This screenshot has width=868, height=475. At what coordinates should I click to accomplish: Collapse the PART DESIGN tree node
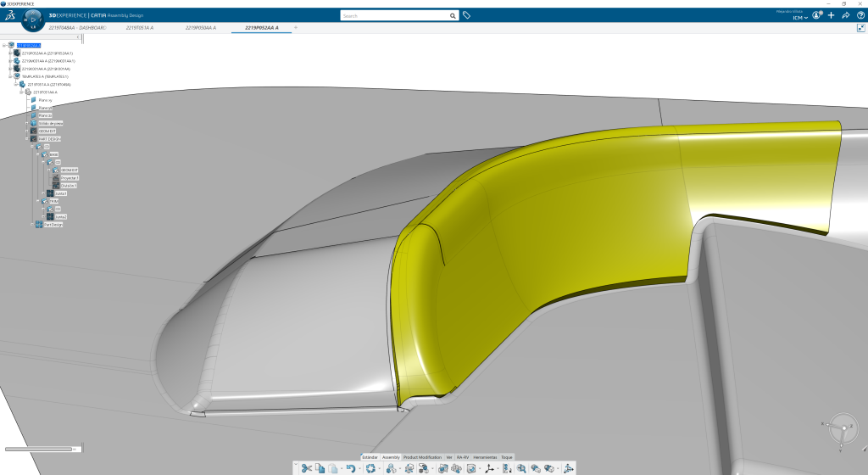click(x=26, y=138)
